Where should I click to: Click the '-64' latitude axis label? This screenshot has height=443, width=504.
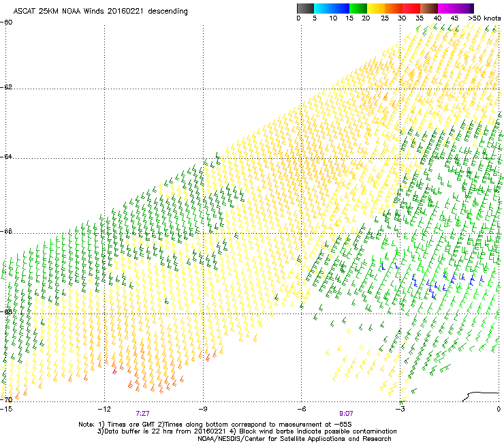coord(6,156)
